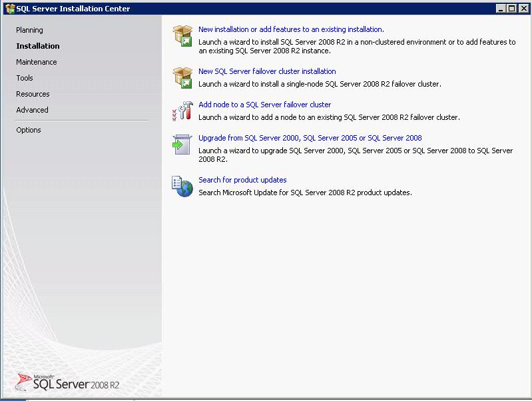Open the Tools section
532x401 pixels.
[x=25, y=78]
